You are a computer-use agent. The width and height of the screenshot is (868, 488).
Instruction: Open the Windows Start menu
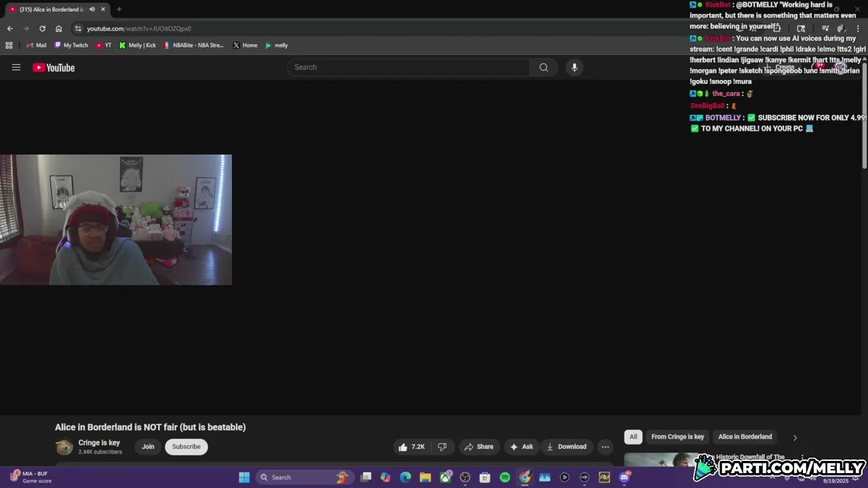pyautogui.click(x=244, y=477)
